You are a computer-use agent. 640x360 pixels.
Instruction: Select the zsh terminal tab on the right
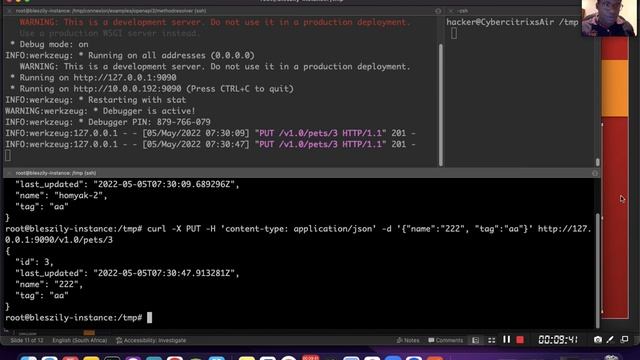pos(462,11)
